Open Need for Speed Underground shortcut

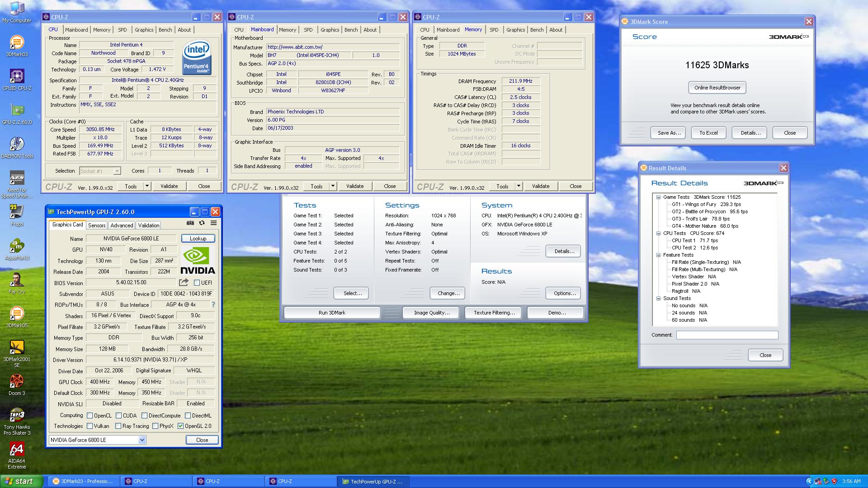17,184
